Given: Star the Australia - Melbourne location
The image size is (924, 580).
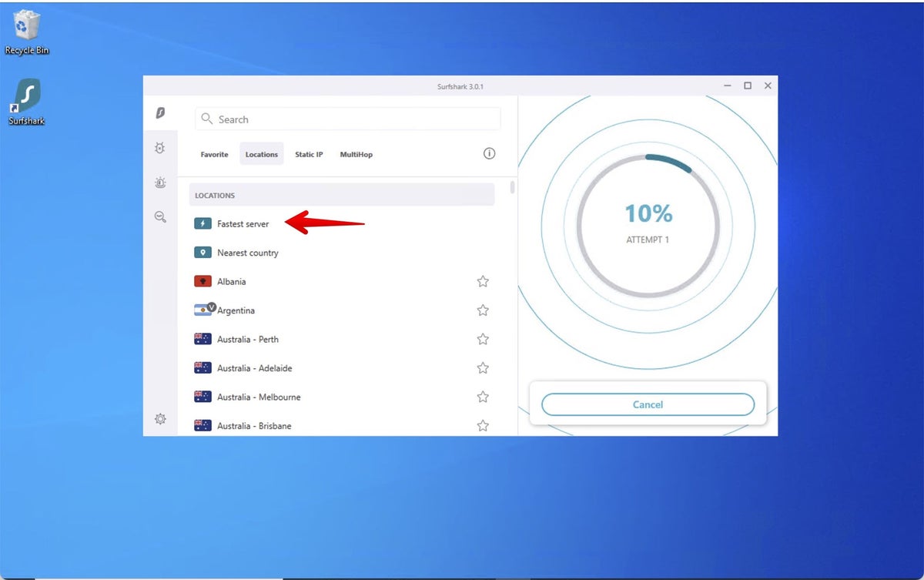Looking at the screenshot, I should [483, 397].
